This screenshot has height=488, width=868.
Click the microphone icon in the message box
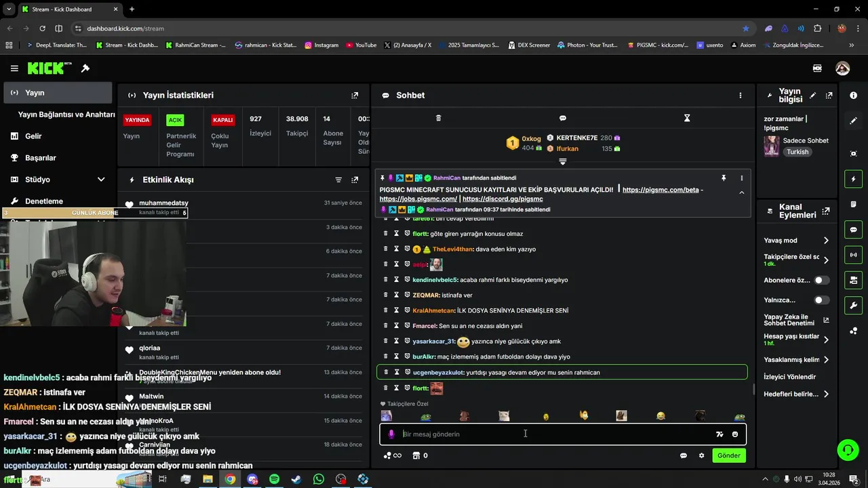click(391, 434)
